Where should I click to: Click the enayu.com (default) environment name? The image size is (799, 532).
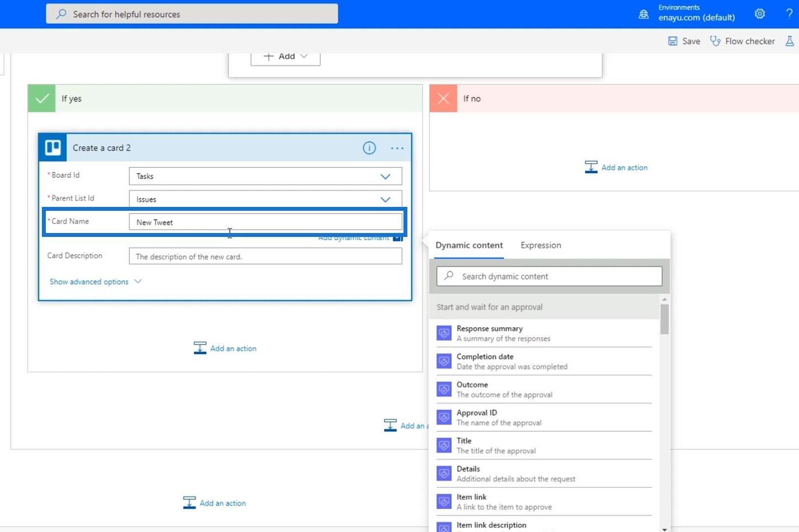697,18
